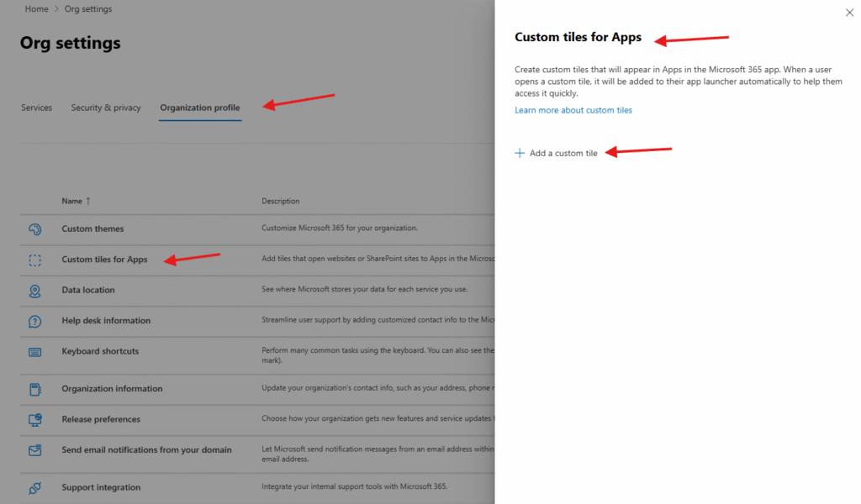
Task: Click the Custom themes palette icon
Action: pyautogui.click(x=35, y=229)
